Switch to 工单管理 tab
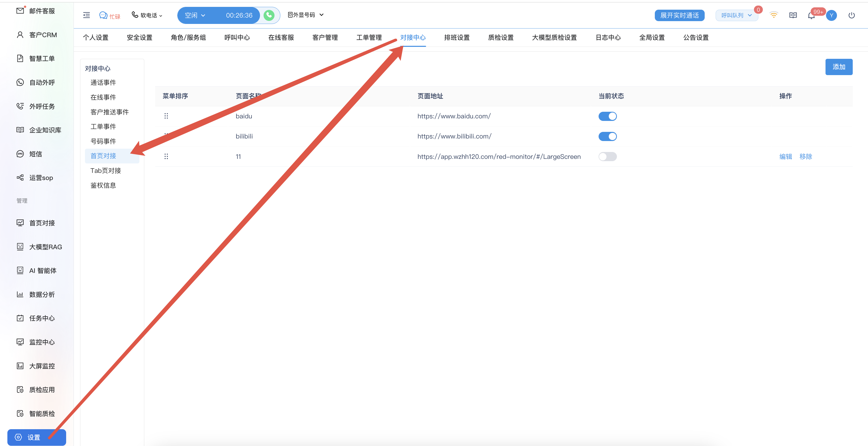868x446 pixels. click(369, 37)
